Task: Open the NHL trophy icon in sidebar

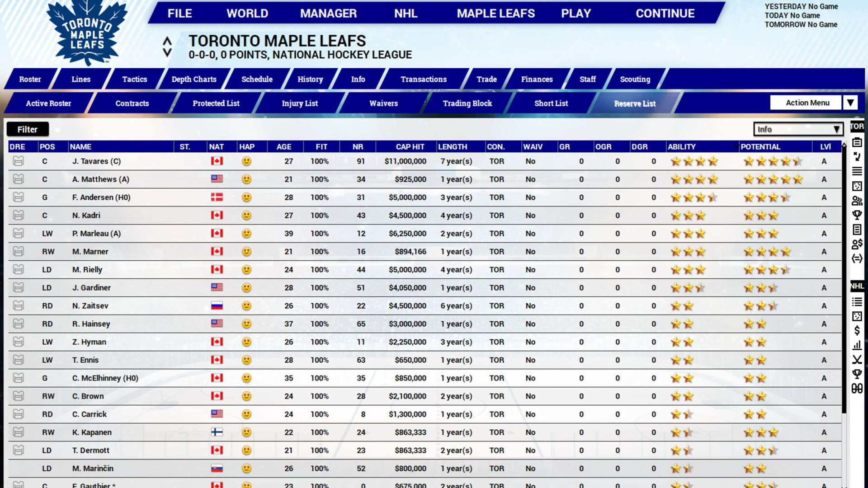Action: click(x=857, y=374)
